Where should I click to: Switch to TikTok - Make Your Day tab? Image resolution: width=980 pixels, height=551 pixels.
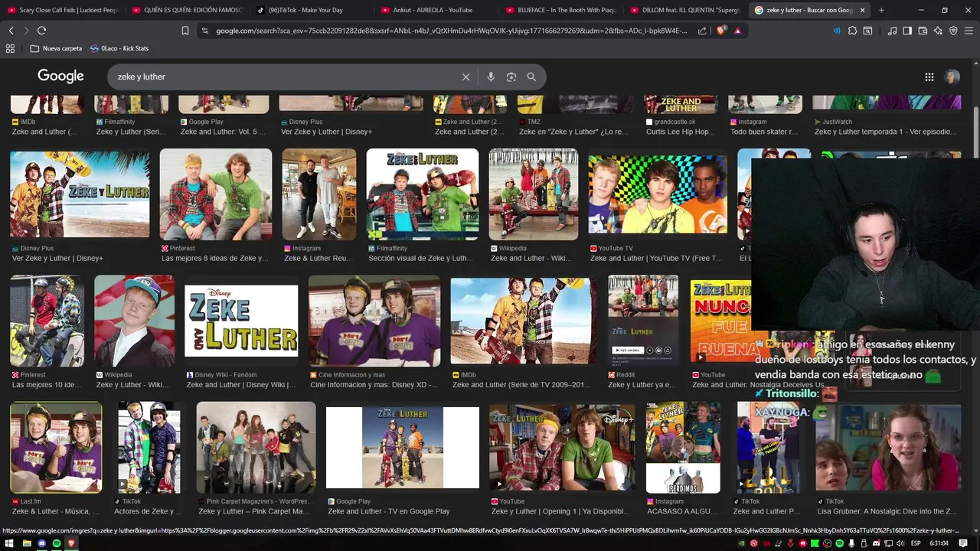312,10
